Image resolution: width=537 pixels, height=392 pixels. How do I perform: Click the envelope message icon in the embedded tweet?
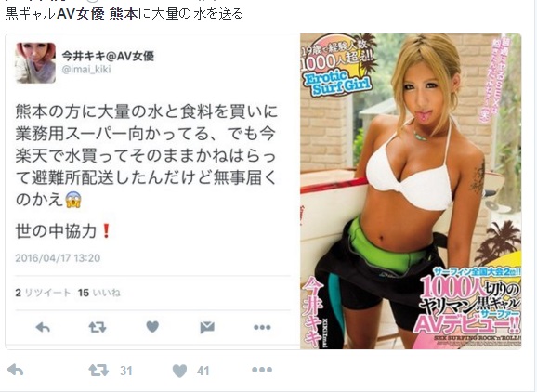(207, 328)
